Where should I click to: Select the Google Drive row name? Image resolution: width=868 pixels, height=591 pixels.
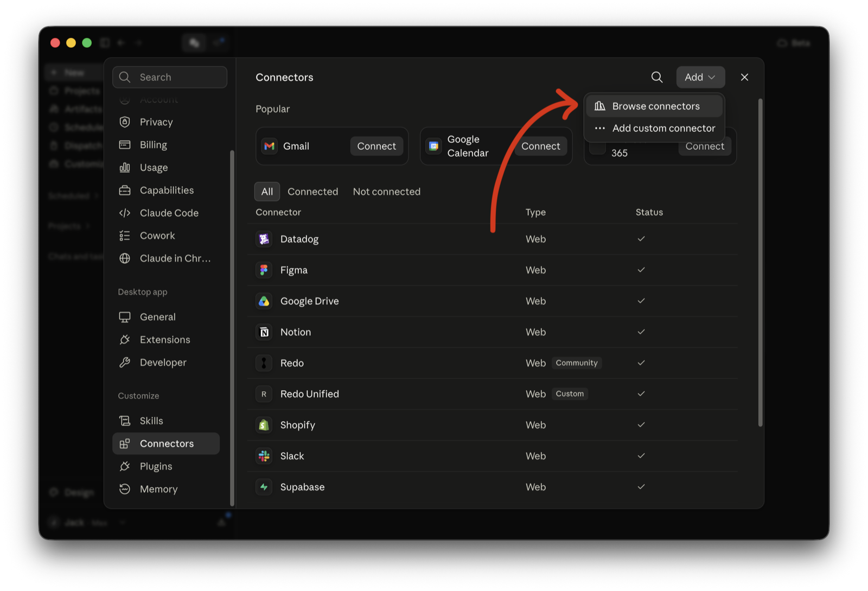point(309,301)
